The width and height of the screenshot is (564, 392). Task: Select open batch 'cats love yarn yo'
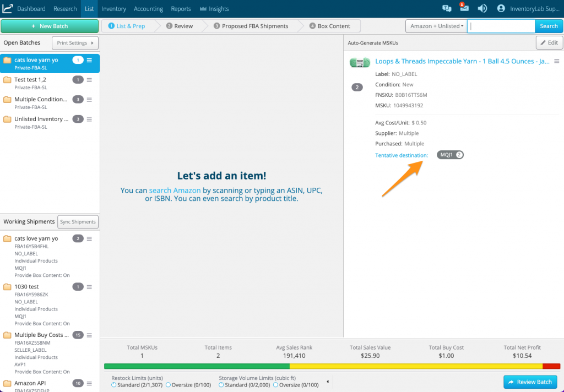pyautogui.click(x=50, y=64)
